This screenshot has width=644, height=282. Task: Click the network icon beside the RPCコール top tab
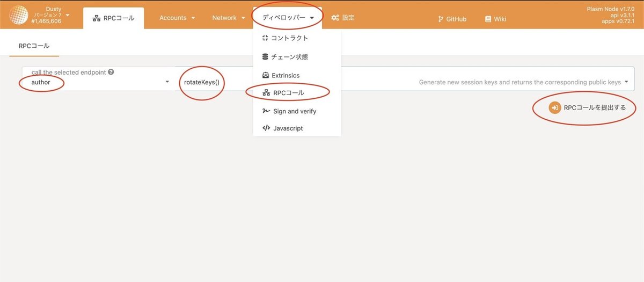pos(97,18)
